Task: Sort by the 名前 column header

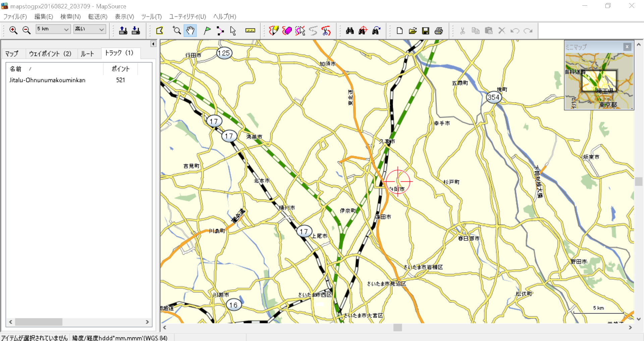Action: [x=54, y=69]
